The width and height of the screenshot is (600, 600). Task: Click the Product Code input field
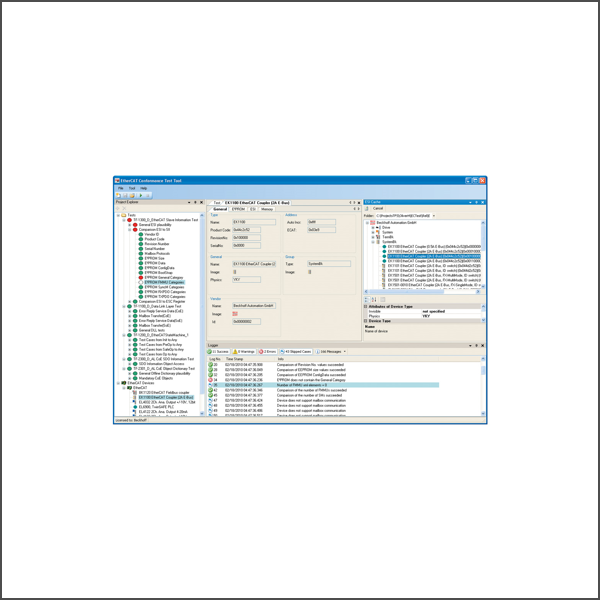click(x=247, y=230)
